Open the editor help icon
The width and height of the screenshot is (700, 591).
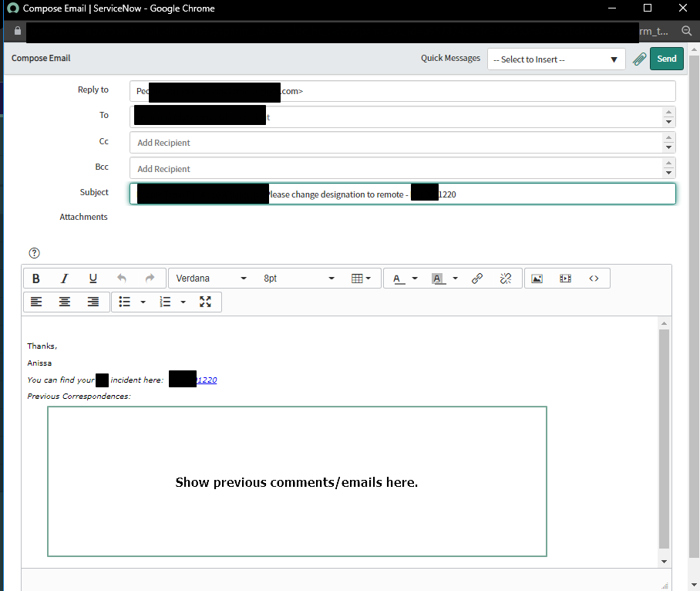click(x=35, y=253)
